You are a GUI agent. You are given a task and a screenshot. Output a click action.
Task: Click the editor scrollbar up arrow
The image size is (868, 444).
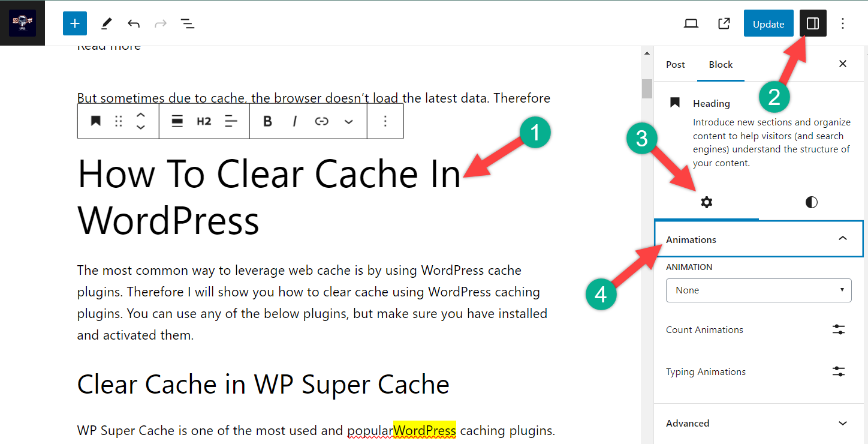coord(647,53)
